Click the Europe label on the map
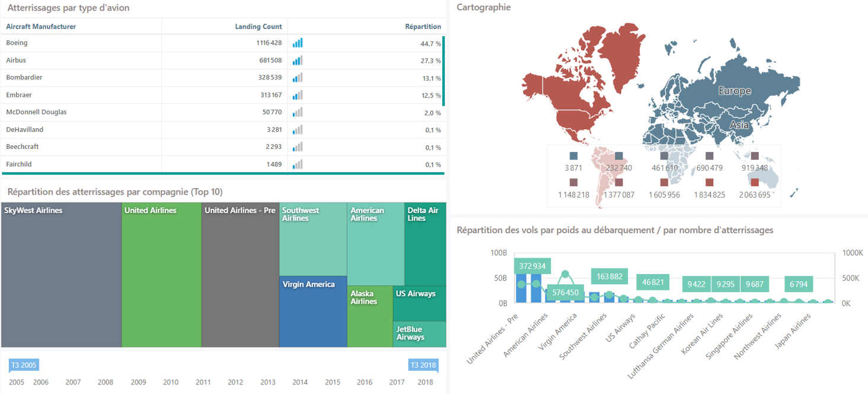 735,91
